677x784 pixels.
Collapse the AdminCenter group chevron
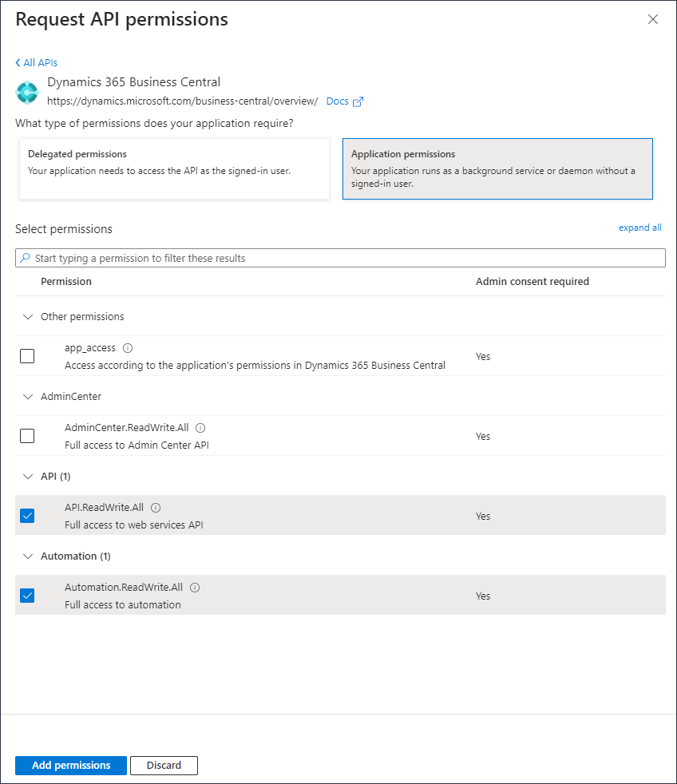[28, 397]
